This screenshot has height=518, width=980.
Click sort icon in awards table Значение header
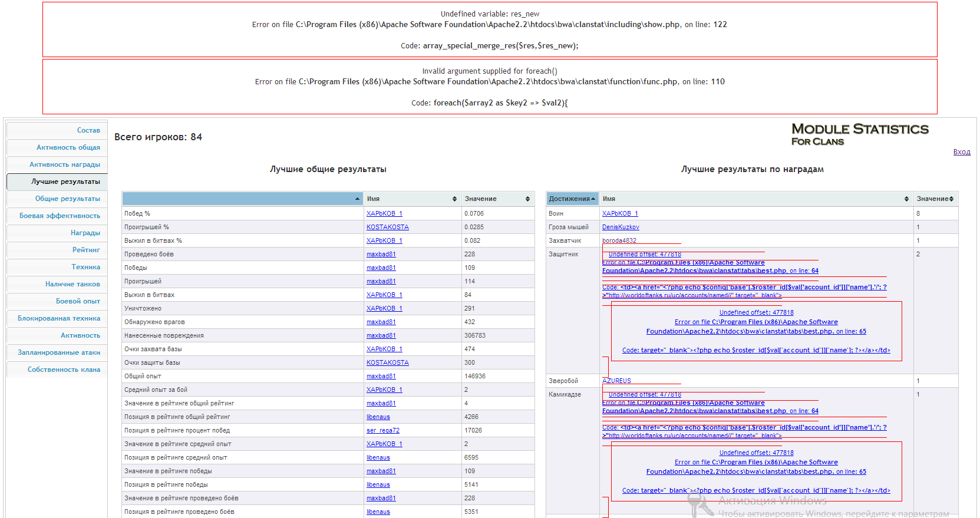(951, 199)
